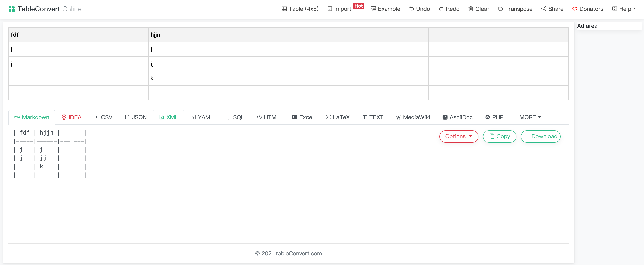Open the Table (4x5) size selector
The height and width of the screenshot is (265, 644).
point(300,9)
